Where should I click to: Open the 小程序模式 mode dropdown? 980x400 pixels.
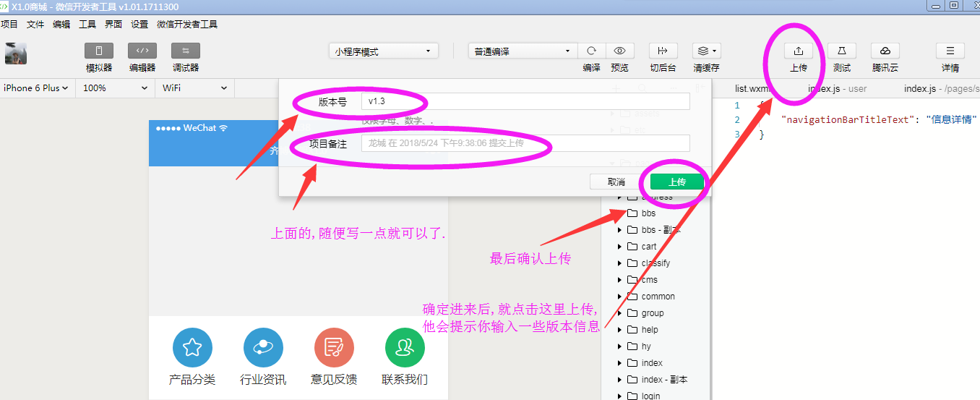384,51
